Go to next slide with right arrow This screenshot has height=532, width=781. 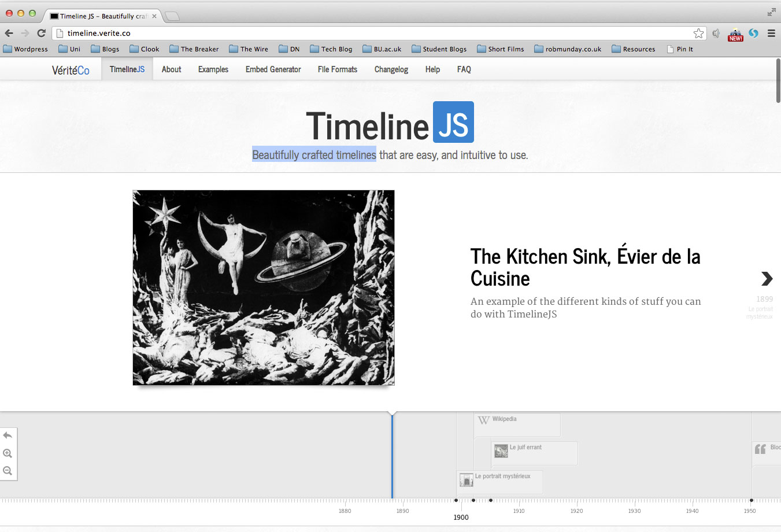(x=767, y=279)
